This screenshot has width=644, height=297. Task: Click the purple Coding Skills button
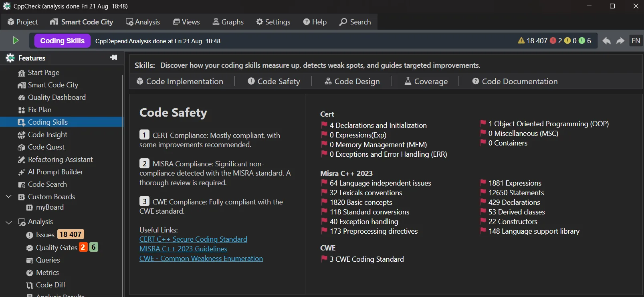click(63, 41)
